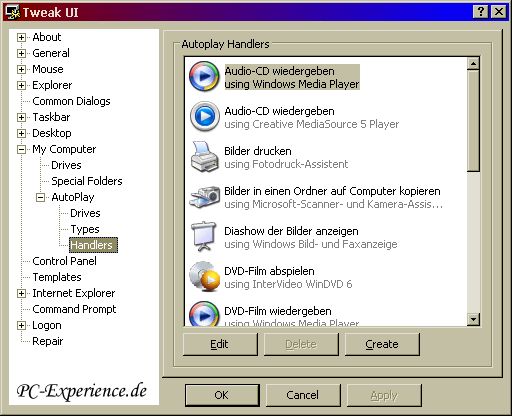Click the help question mark button

(x=481, y=12)
